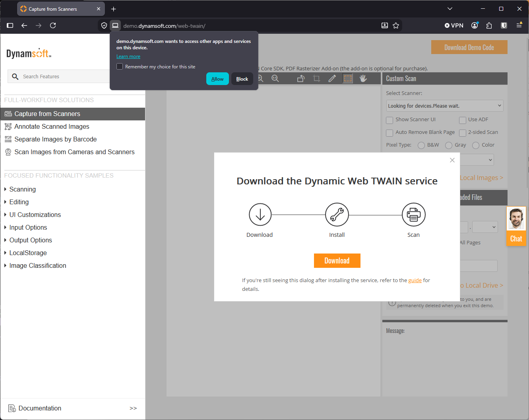The width and height of the screenshot is (529, 420).
Task: Expand the Output Options section
Action: pos(31,240)
